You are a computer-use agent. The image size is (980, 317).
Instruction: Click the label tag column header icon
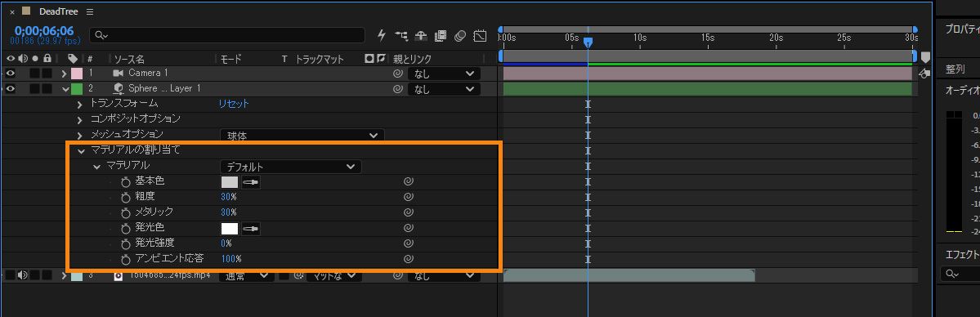(x=73, y=59)
